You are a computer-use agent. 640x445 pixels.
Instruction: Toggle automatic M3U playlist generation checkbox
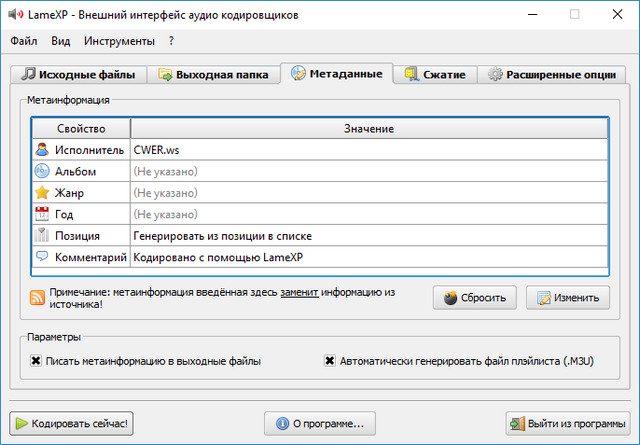click(x=329, y=361)
